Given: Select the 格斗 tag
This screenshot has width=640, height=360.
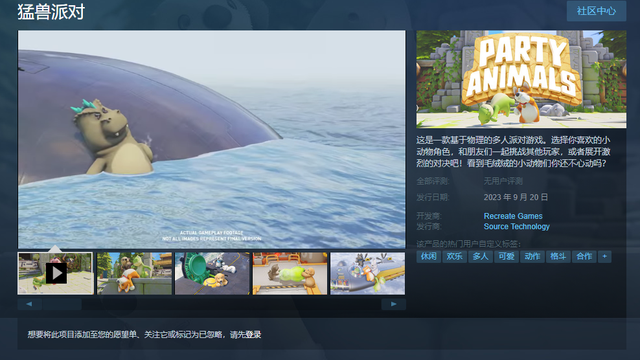Looking at the screenshot, I should tap(558, 256).
